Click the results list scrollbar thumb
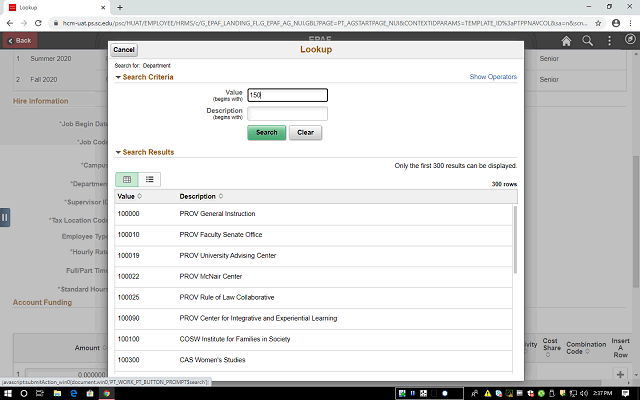 [515, 240]
